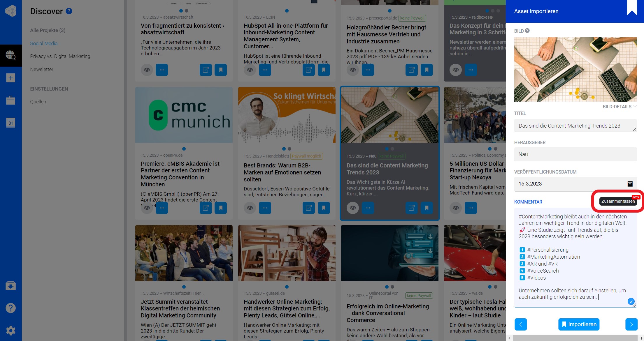Viewport: 644px width, 341px height.
Task: Toggle the eye on Holzgroßhändler Becher card
Action: (x=353, y=70)
